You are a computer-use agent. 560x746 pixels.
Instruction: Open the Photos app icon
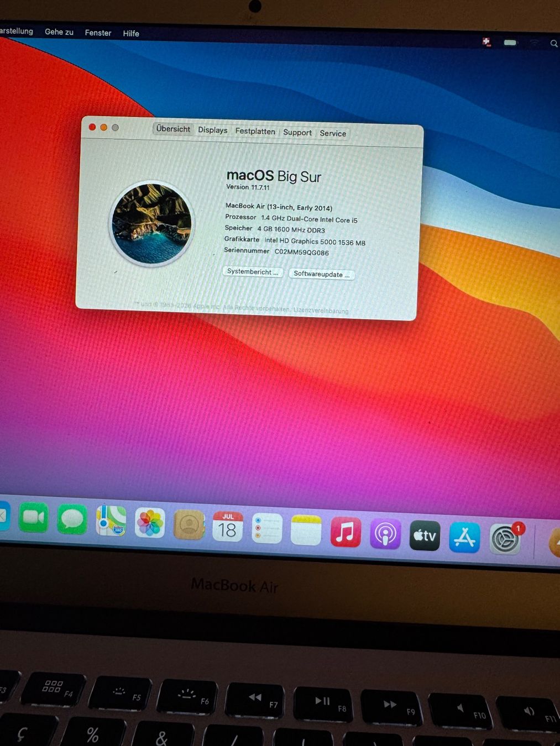150,523
